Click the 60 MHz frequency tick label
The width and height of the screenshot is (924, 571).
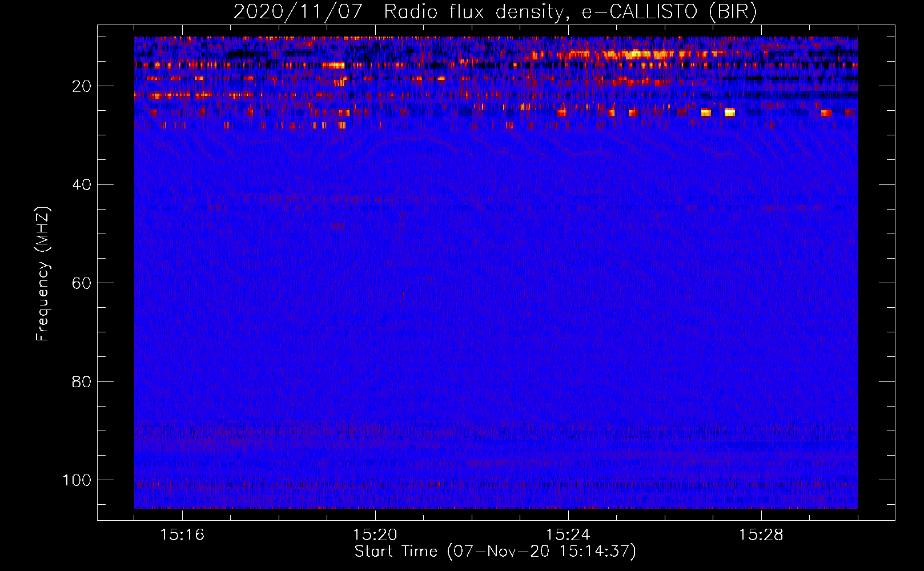click(82, 283)
